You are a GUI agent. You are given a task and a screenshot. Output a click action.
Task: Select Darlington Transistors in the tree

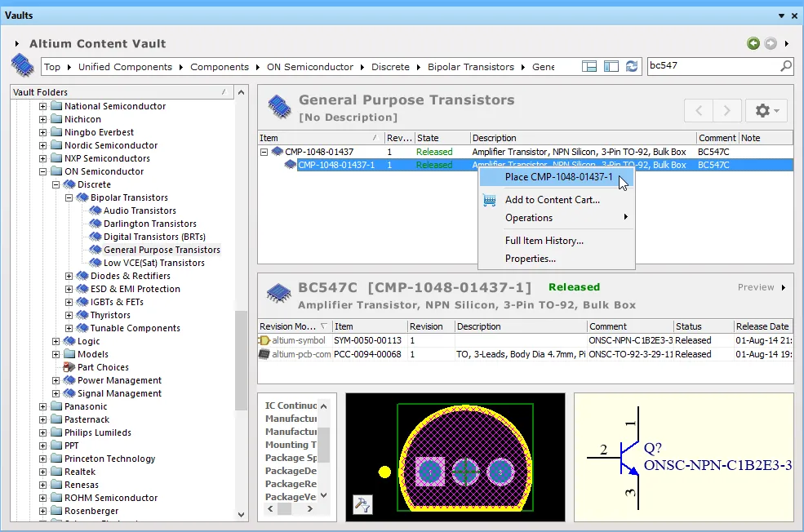[x=149, y=224]
